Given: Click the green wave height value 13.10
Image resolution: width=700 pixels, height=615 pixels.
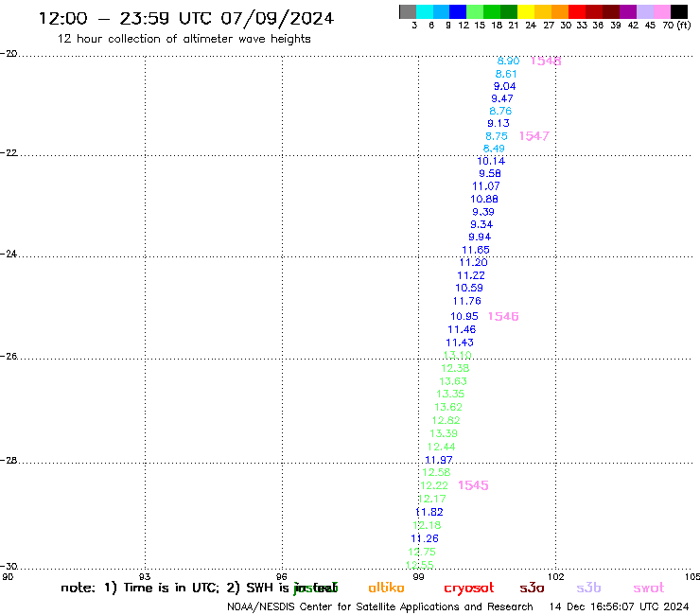Looking at the screenshot, I should (x=457, y=355).
